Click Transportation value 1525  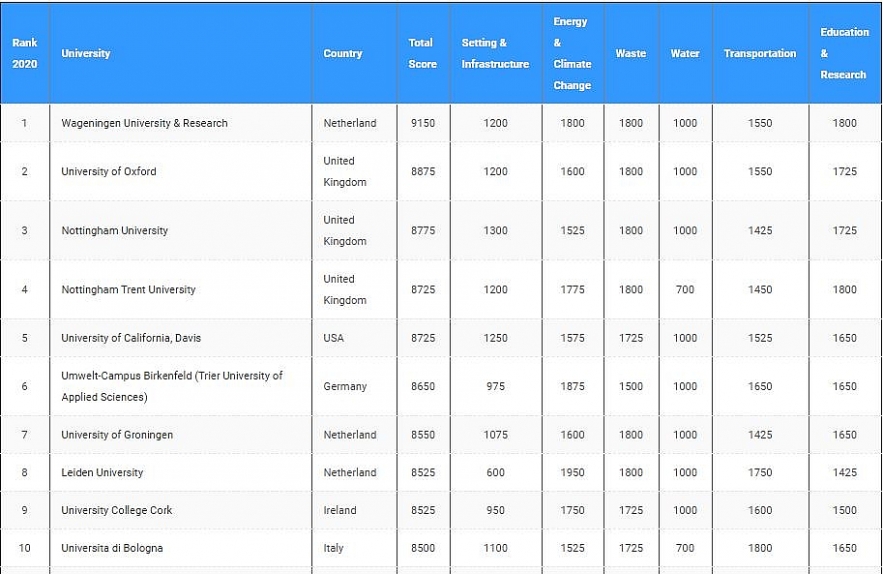[x=760, y=338]
